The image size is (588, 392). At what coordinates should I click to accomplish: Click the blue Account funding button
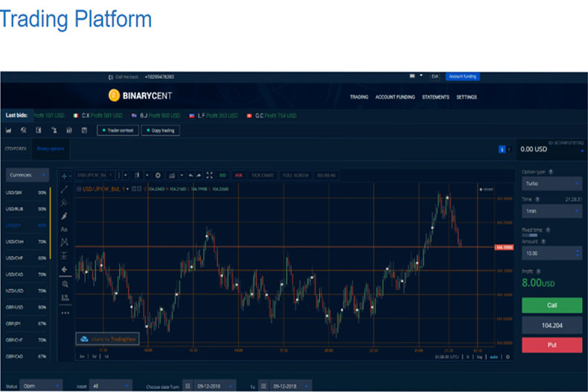pyautogui.click(x=462, y=77)
